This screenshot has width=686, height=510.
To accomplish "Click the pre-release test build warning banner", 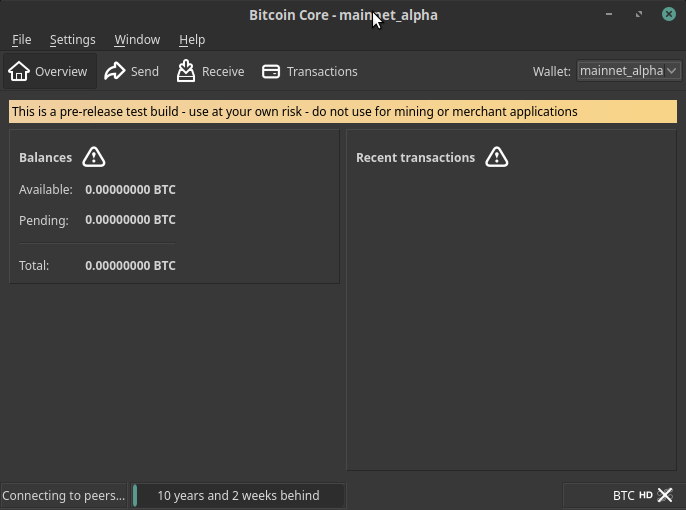I will click(x=343, y=112).
